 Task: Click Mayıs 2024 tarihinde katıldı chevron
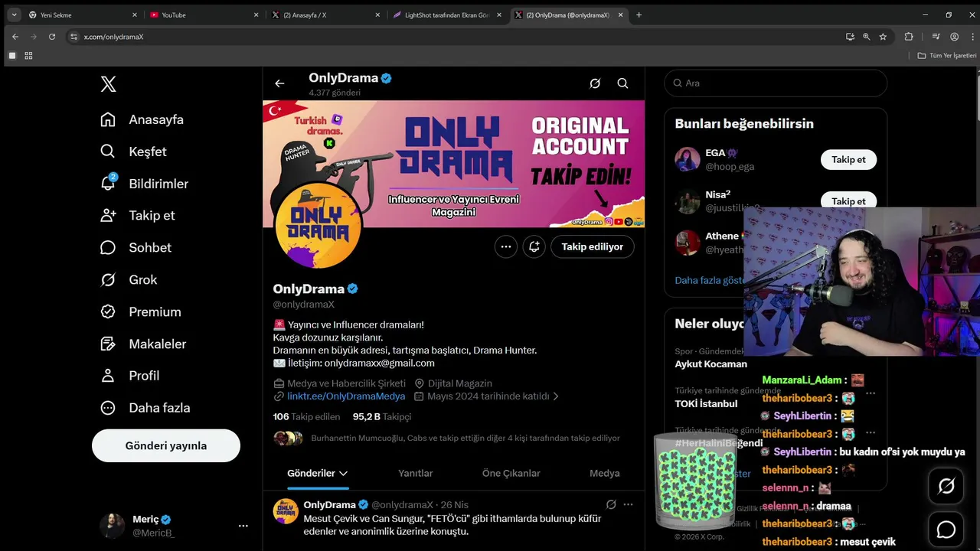[556, 396]
